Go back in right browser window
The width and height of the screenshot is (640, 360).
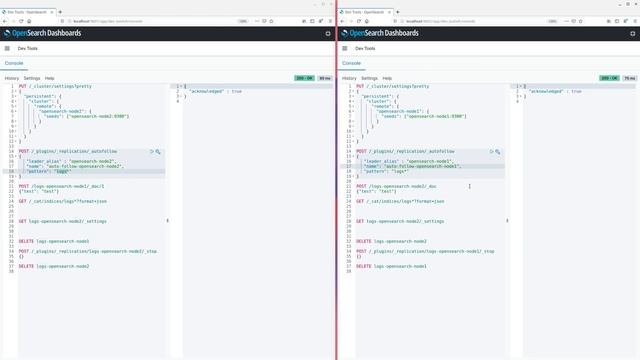(342, 21)
